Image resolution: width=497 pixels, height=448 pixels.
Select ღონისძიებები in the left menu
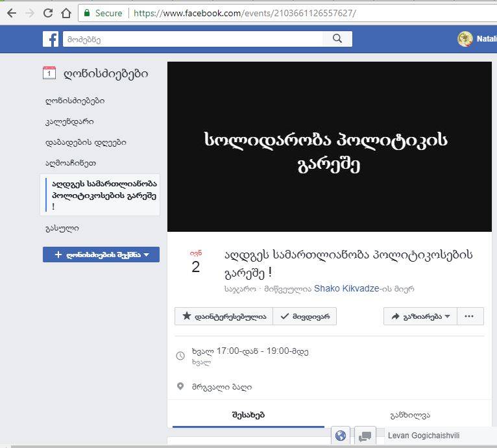(x=75, y=101)
